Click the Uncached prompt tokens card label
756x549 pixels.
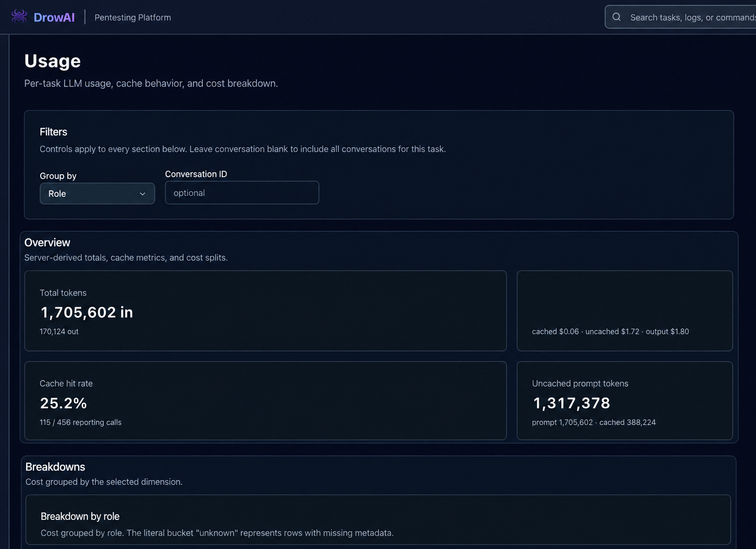pyautogui.click(x=580, y=383)
